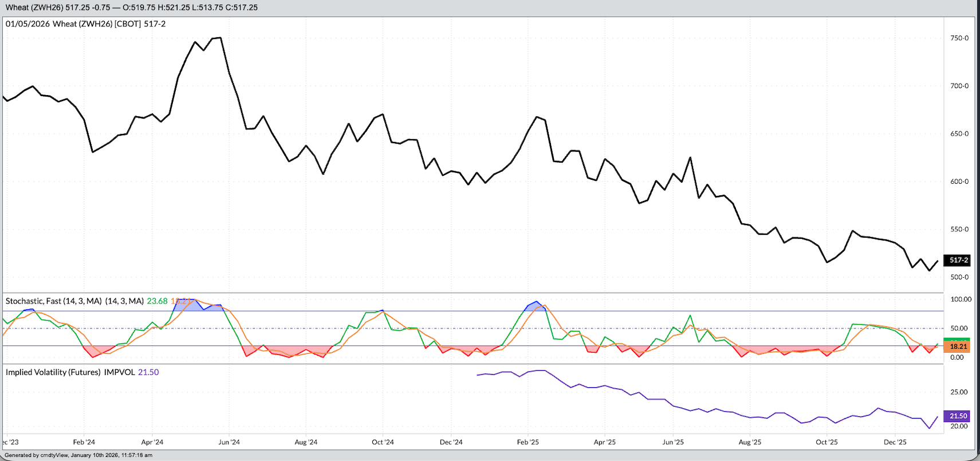
Task: Click the orange 18.21 stochastic value tag
Action: pos(958,346)
